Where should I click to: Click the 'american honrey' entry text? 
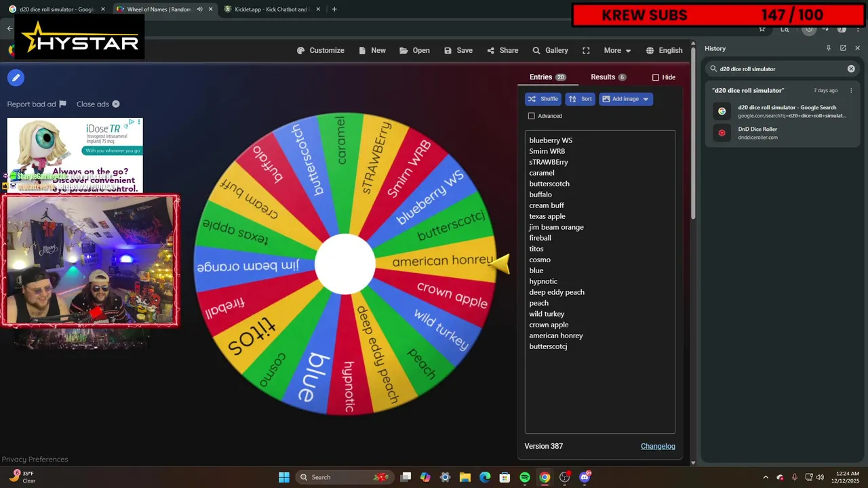pyautogui.click(x=556, y=335)
